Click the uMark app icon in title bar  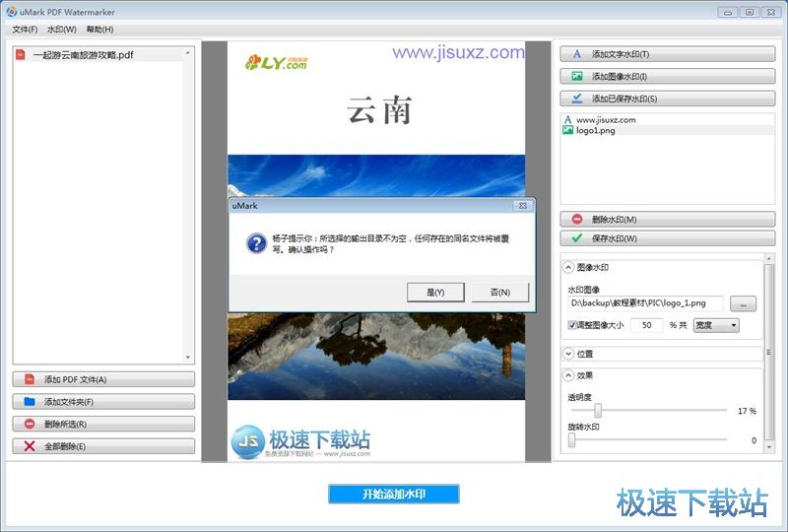click(11, 11)
